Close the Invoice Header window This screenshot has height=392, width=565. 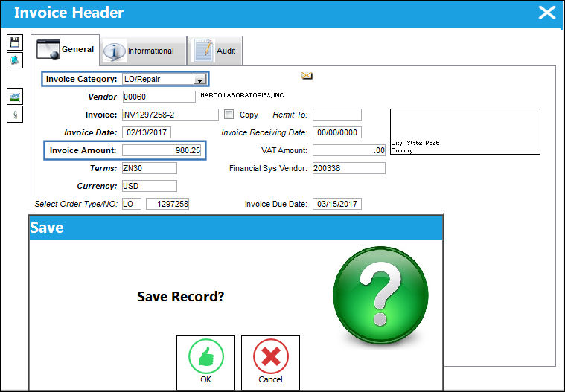(x=547, y=13)
